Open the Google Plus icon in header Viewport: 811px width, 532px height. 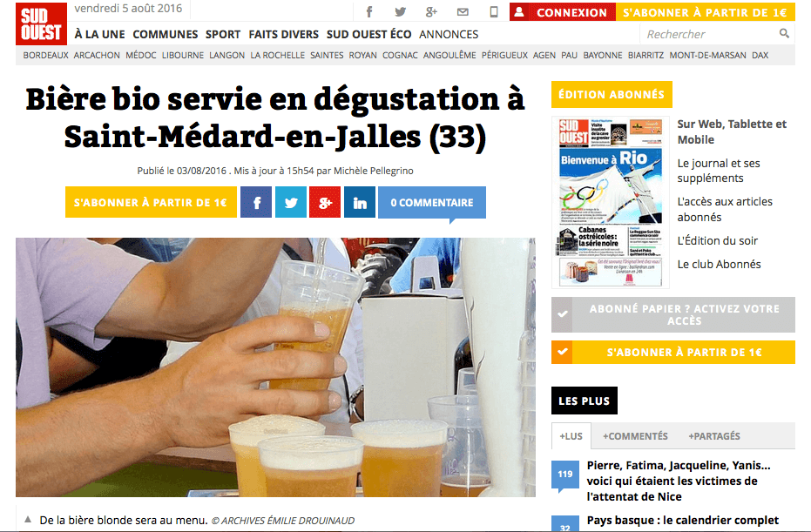pyautogui.click(x=431, y=12)
